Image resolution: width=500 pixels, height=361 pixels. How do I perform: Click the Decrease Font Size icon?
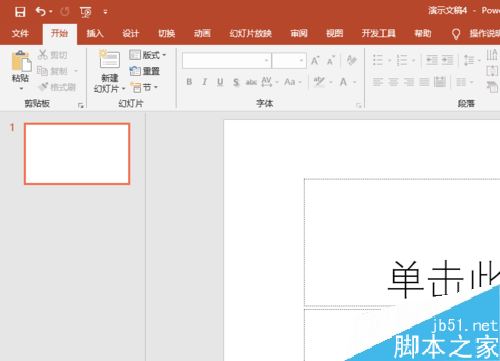pos(331,61)
